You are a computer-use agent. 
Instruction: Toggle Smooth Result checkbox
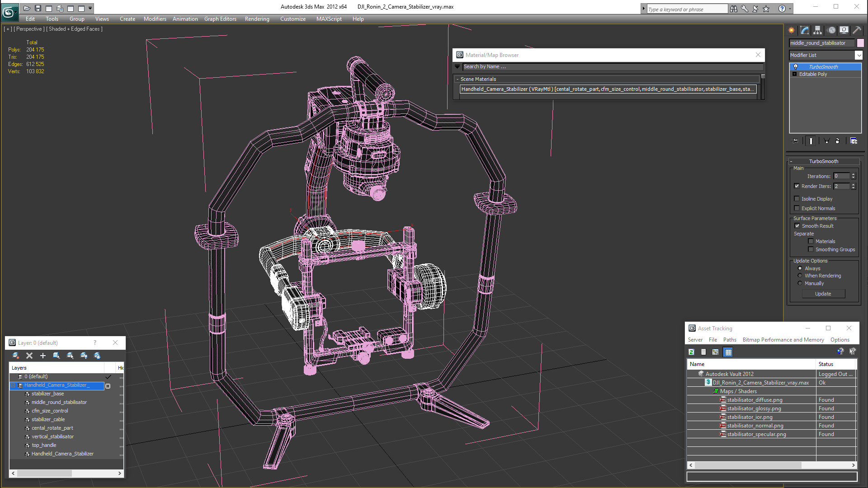click(797, 226)
